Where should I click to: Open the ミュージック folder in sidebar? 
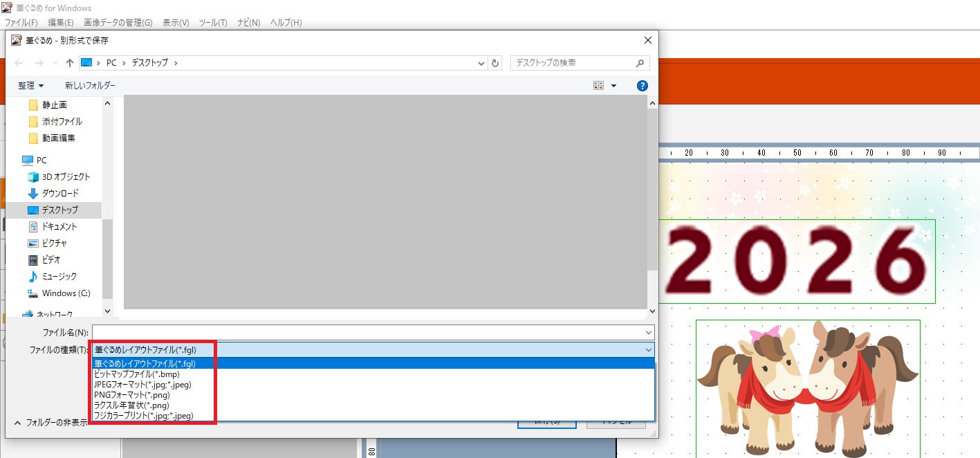(59, 277)
